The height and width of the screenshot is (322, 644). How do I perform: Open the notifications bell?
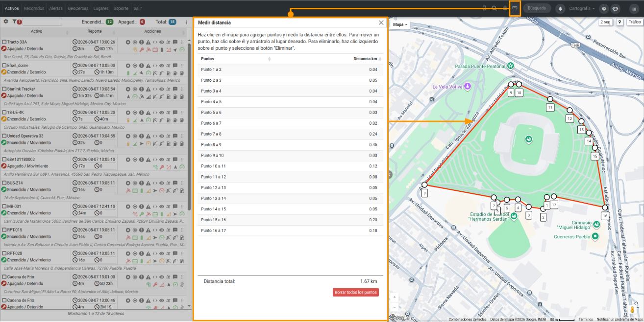[560, 8]
